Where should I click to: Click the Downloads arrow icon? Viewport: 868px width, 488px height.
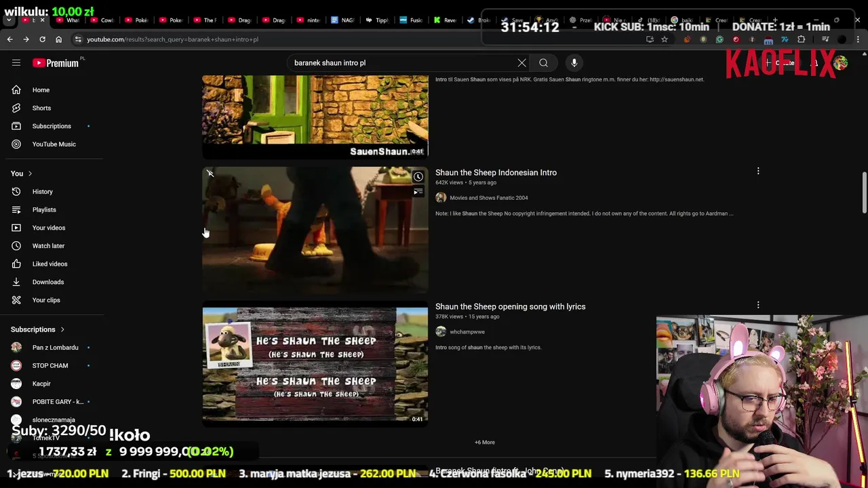[x=16, y=282]
